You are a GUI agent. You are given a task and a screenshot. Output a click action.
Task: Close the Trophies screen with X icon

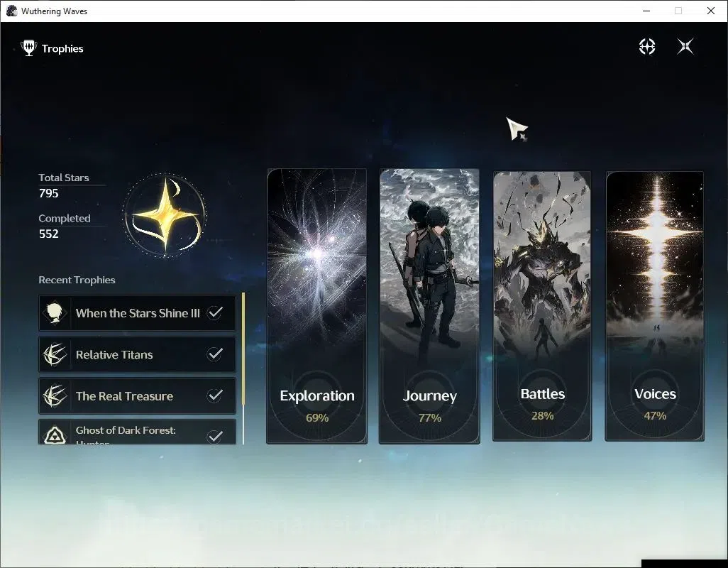(685, 46)
